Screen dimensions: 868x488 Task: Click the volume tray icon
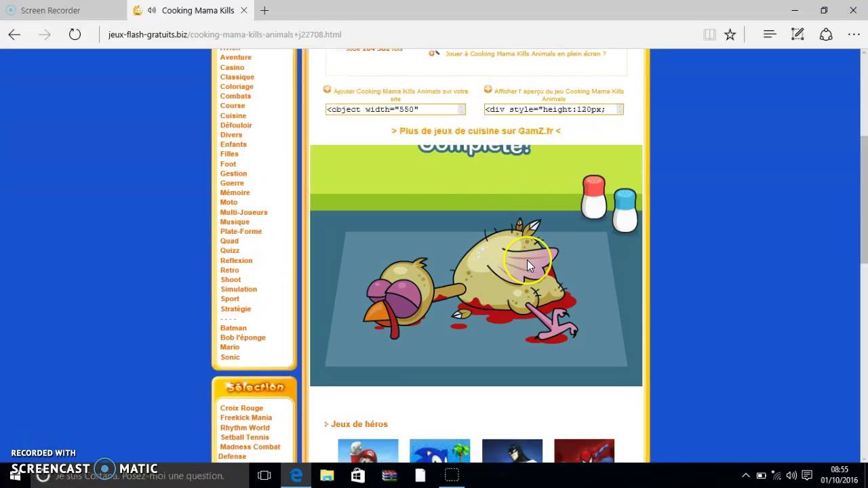791,476
